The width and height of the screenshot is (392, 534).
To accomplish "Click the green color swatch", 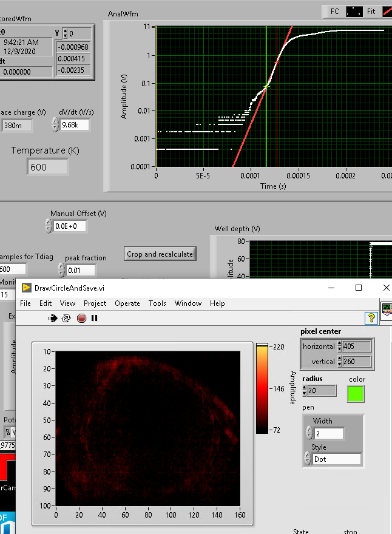I will 357,394.
